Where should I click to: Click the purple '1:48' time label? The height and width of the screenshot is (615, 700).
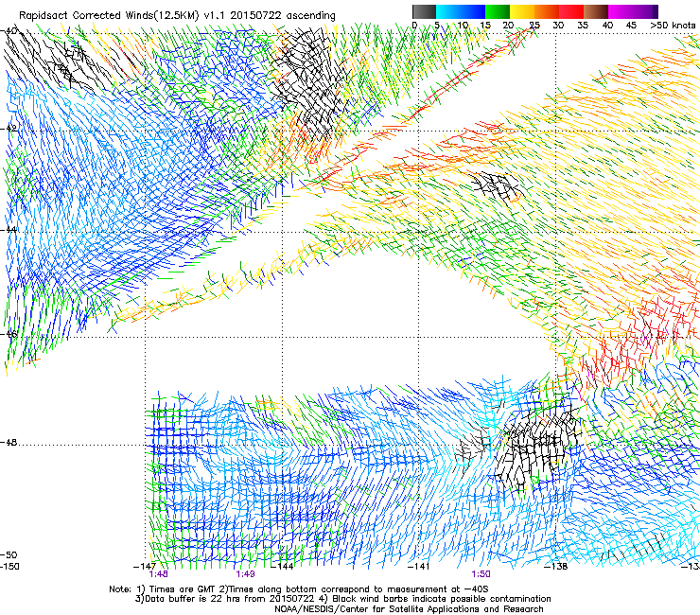click(x=159, y=574)
